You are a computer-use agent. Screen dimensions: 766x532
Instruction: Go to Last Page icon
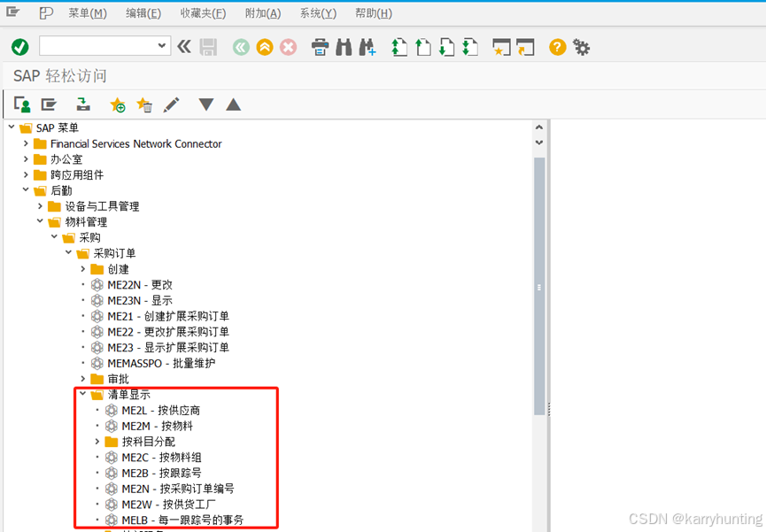click(x=470, y=48)
